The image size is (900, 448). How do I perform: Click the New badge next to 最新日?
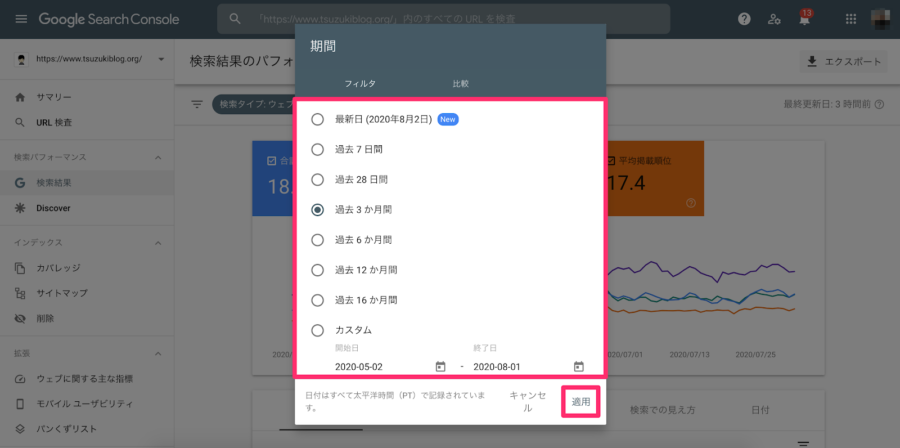pos(448,119)
